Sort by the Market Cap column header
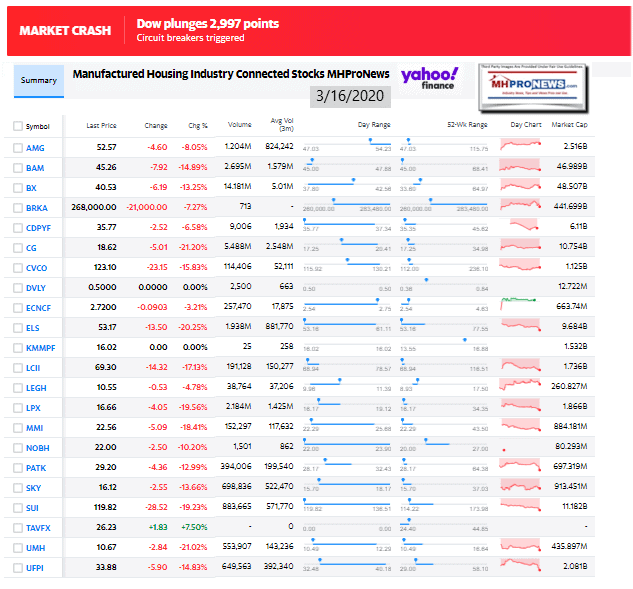The width and height of the screenshot is (633, 589). pos(569,124)
